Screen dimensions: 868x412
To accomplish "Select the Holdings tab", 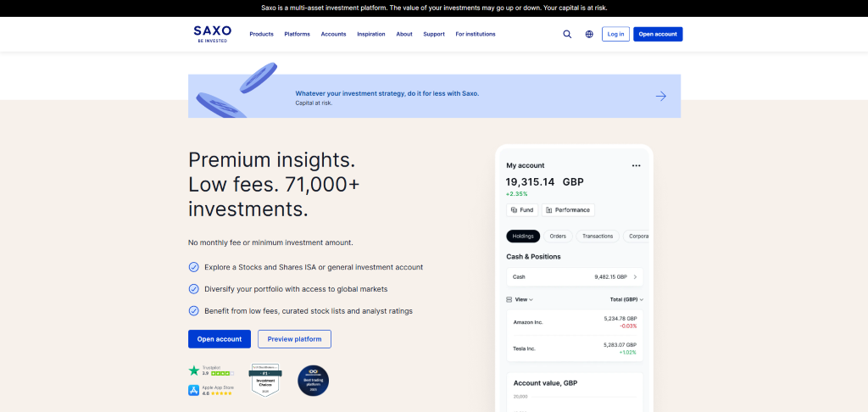I will 523,237.
